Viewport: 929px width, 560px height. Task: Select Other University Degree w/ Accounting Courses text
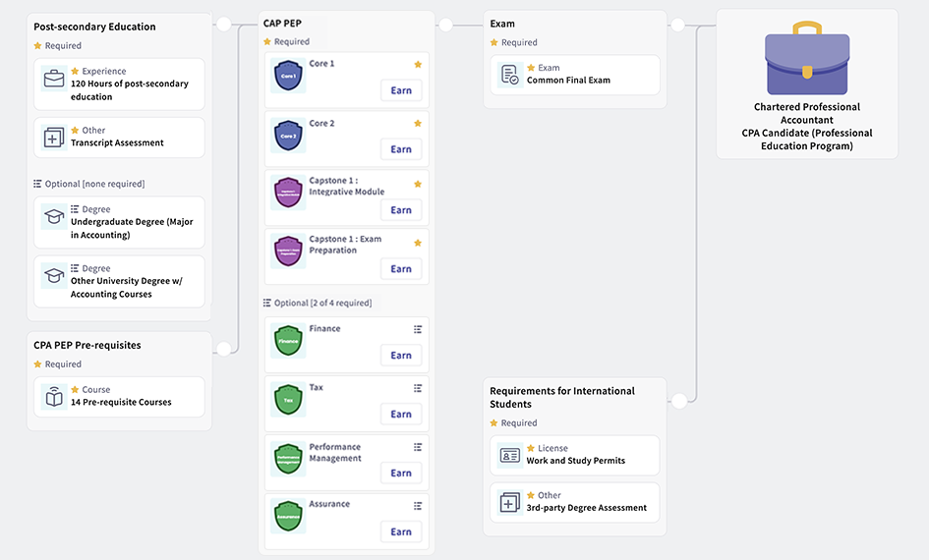click(x=127, y=287)
